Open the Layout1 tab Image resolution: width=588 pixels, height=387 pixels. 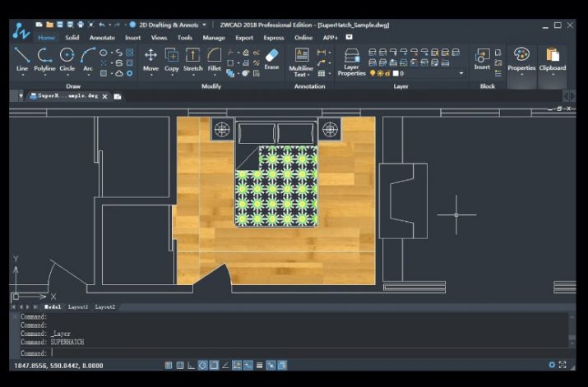click(x=76, y=306)
